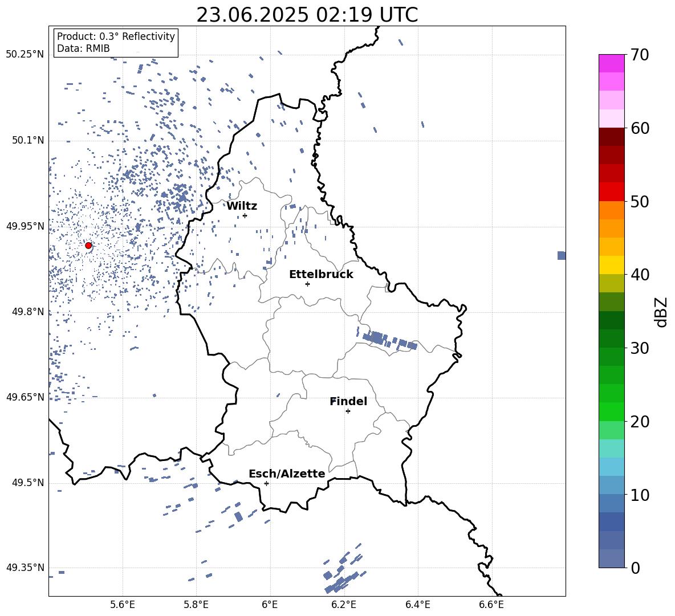This screenshot has width=675, height=616.
Task: Click the radar echo band northeast of Findel
Action: point(388,340)
